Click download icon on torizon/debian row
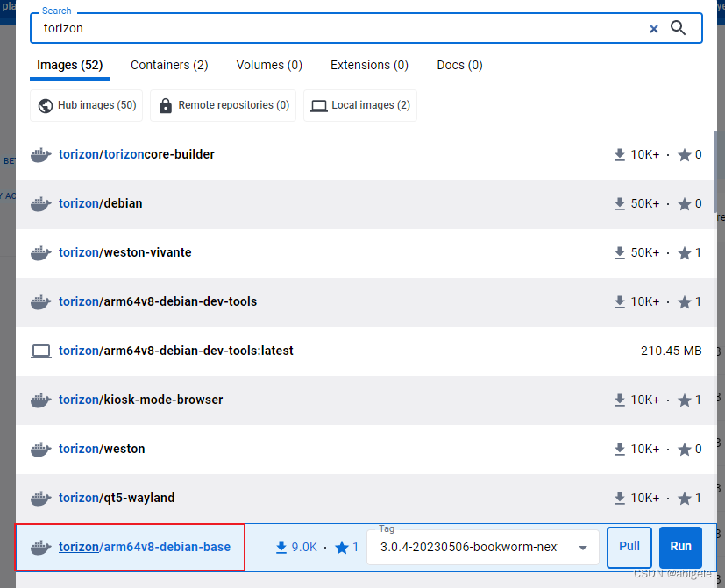This screenshot has width=725, height=588. (x=620, y=204)
